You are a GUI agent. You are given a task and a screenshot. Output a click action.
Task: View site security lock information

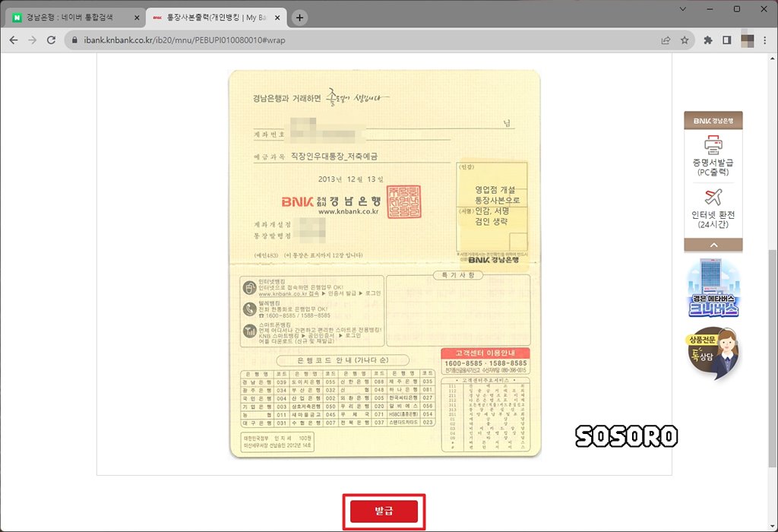point(74,40)
